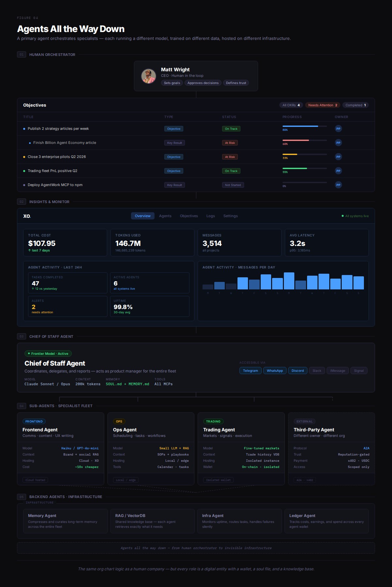Toggle the All OKRs filter chip
The image size is (392, 587).
291,105
